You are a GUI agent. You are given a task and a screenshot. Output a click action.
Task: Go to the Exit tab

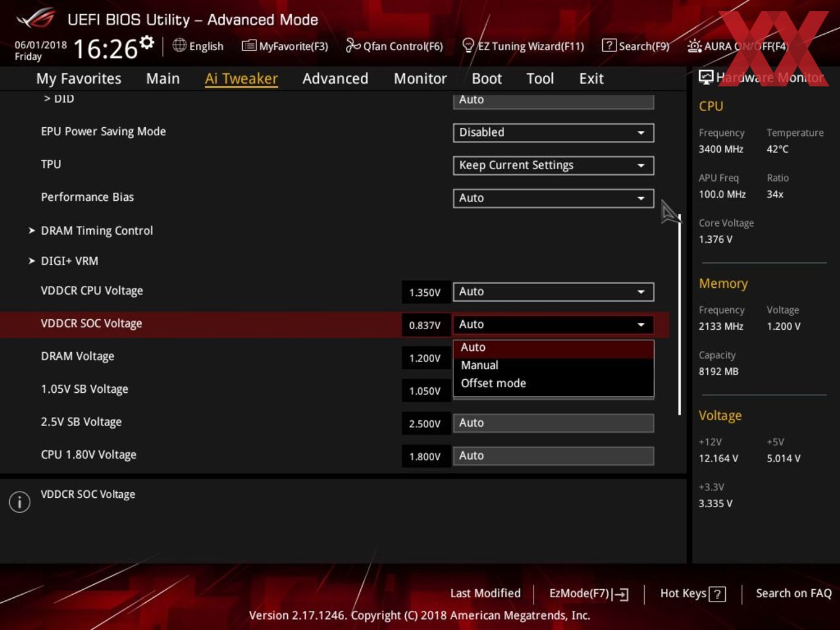591,78
